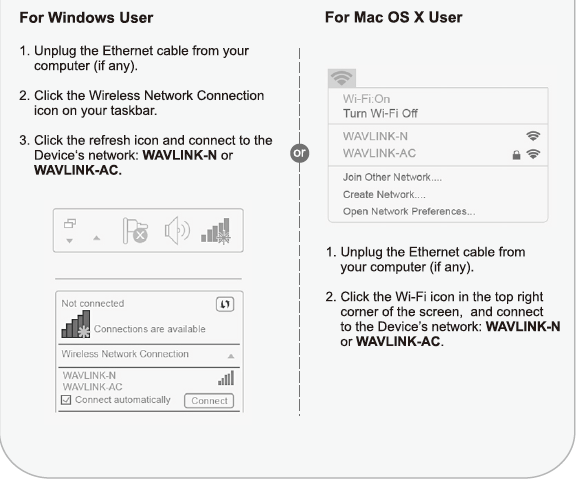Click the lock icon next to WAVLINK-AC
The image size is (576, 487).
pyautogui.click(x=516, y=155)
